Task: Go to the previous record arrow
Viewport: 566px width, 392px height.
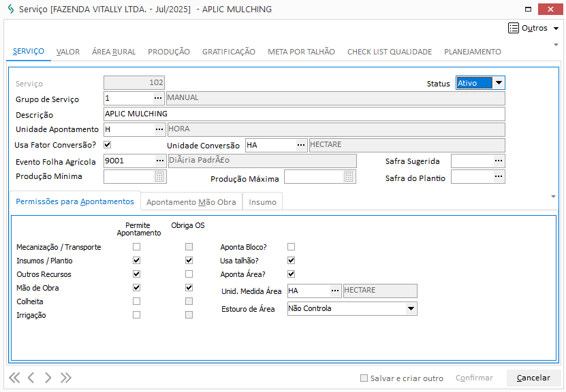Action: [x=31, y=378]
